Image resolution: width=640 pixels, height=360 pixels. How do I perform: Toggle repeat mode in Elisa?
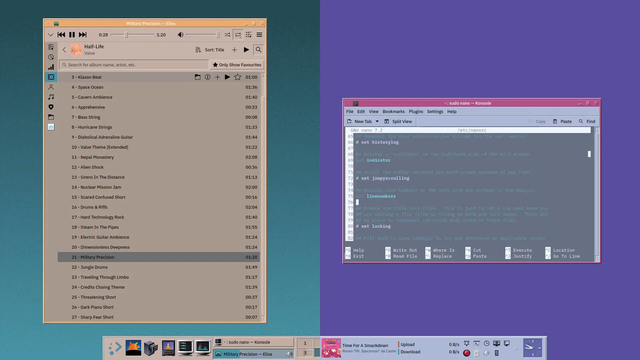pos(238,35)
